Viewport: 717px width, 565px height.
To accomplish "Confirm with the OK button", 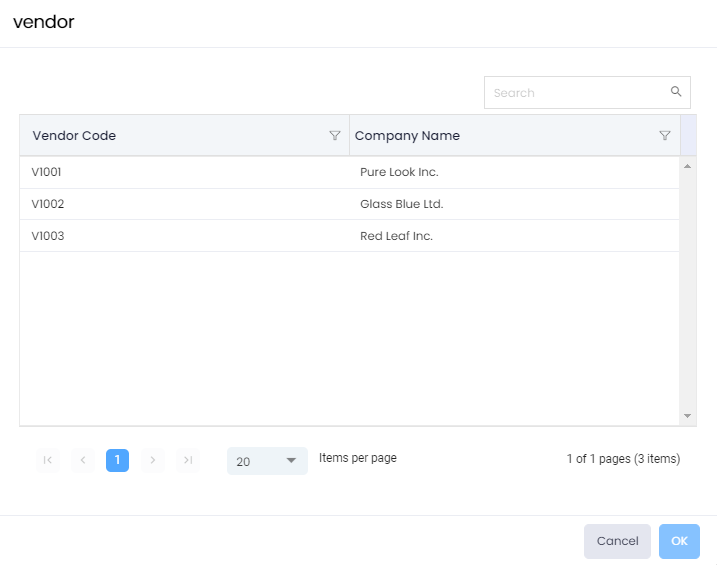I will tap(679, 541).
